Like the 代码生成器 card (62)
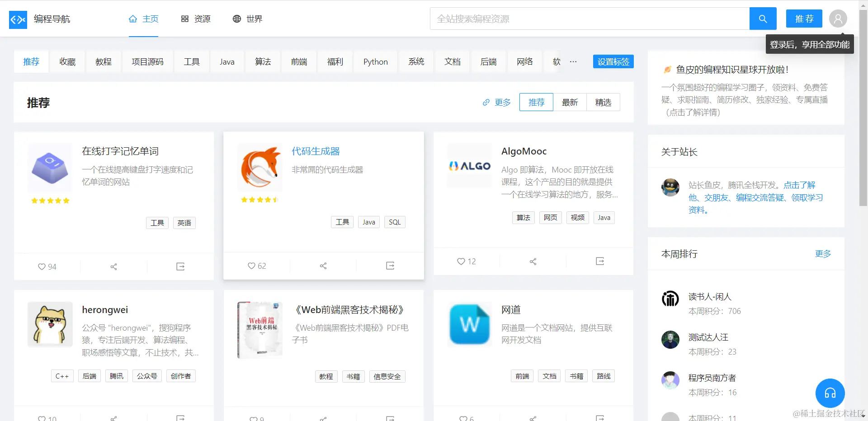868x421 pixels. (x=257, y=266)
